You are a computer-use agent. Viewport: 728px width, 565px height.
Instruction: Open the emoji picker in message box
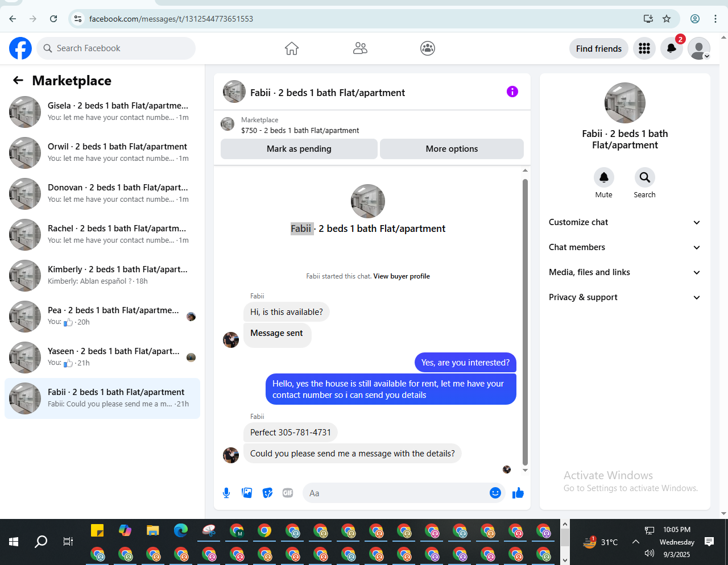click(495, 493)
